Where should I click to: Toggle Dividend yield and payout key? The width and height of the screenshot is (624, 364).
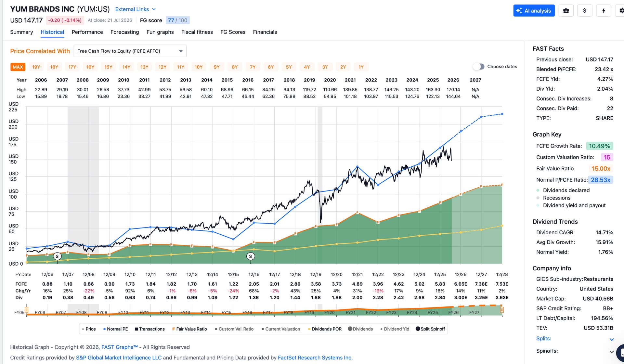pos(571,205)
